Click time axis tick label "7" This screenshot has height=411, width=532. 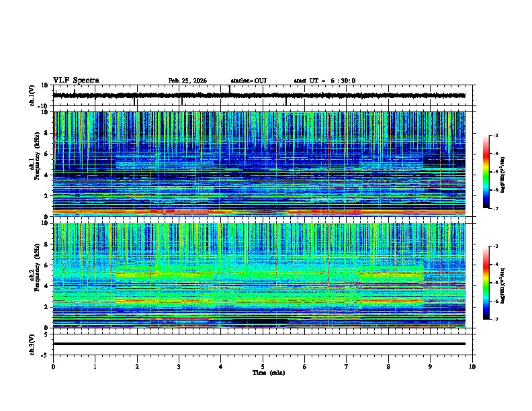coord(347,367)
